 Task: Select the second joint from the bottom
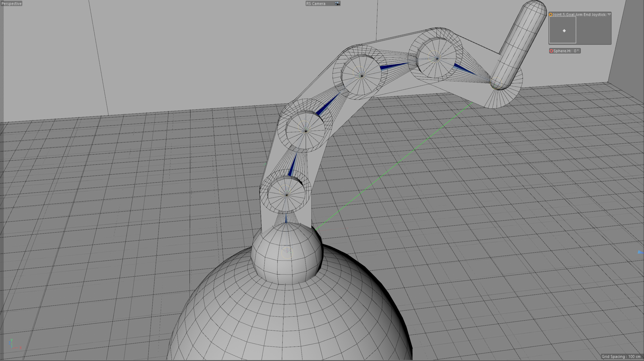tap(306, 131)
